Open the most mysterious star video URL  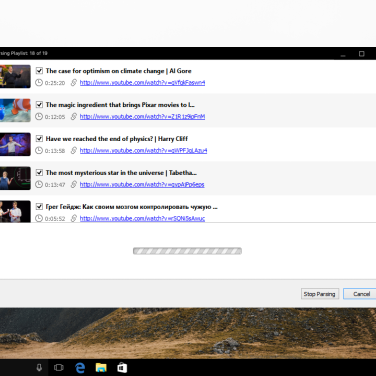click(142, 185)
